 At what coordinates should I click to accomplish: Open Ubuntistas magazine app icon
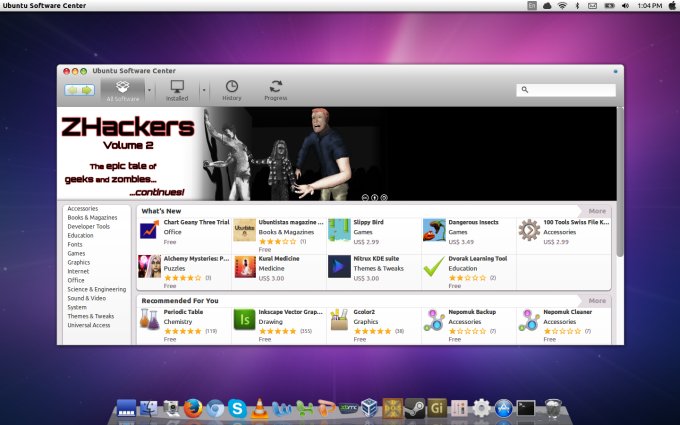244,230
